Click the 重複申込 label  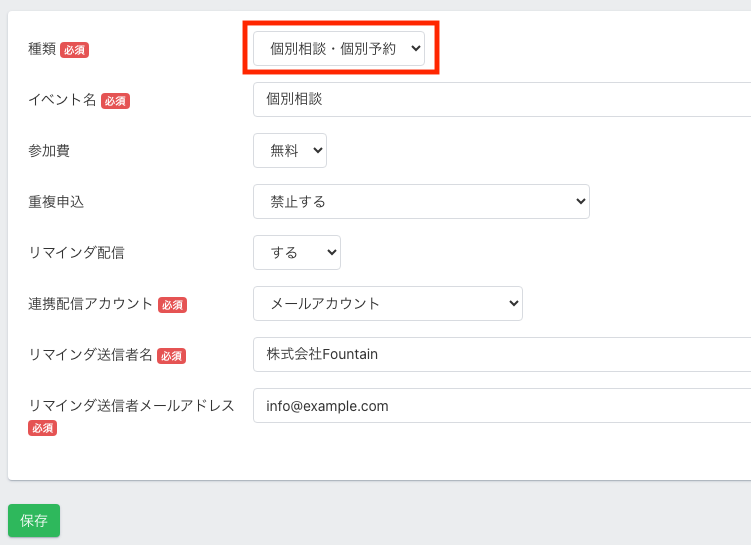pyautogui.click(x=56, y=201)
